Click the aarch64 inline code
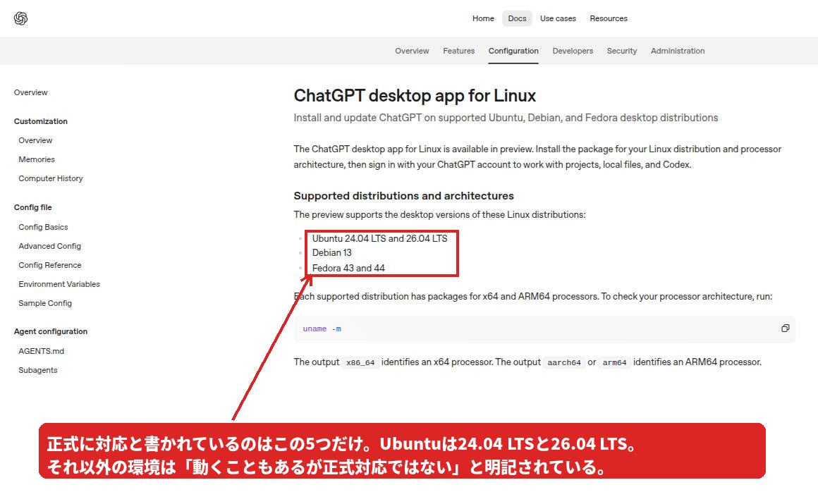This screenshot has width=818, height=504. tap(564, 362)
